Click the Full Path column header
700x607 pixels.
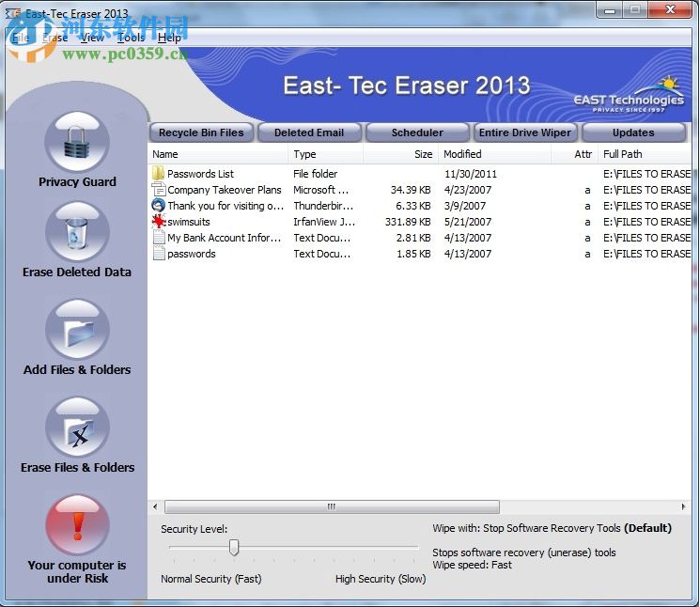click(x=646, y=154)
